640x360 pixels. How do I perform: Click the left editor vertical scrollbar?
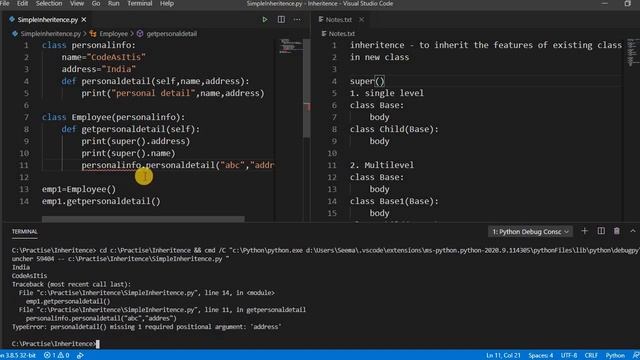pyautogui.click(x=307, y=88)
